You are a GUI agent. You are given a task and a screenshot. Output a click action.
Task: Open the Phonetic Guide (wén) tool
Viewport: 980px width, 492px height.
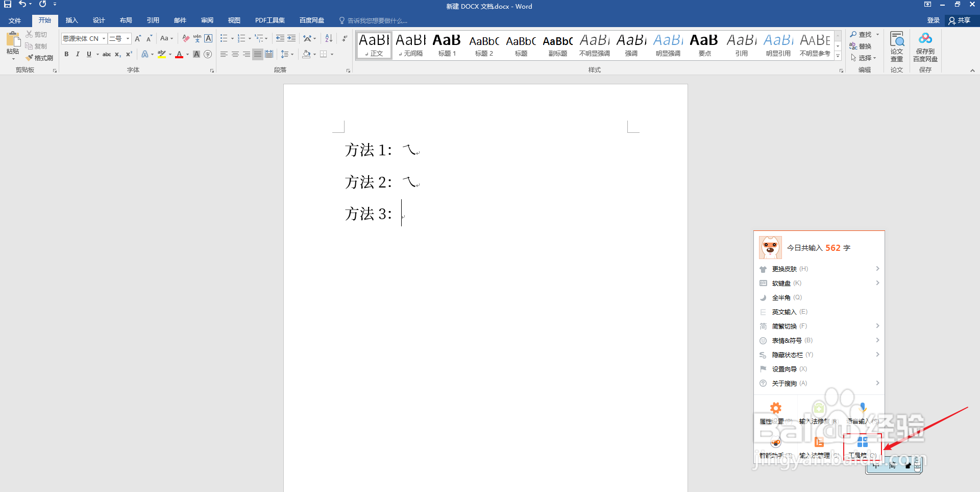coord(197,38)
